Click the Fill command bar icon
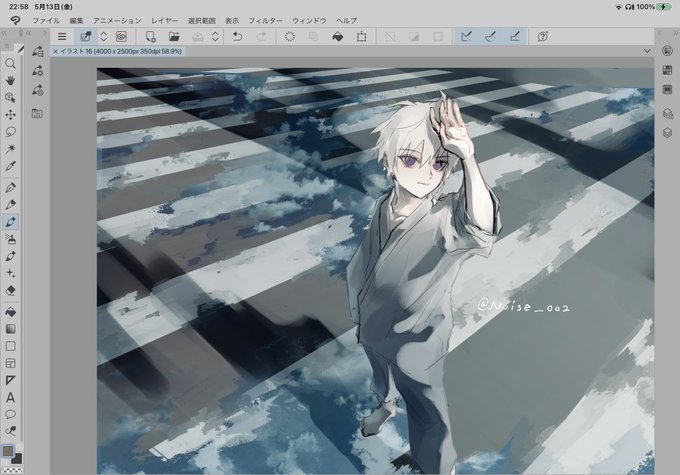The image size is (680, 475). [x=338, y=37]
